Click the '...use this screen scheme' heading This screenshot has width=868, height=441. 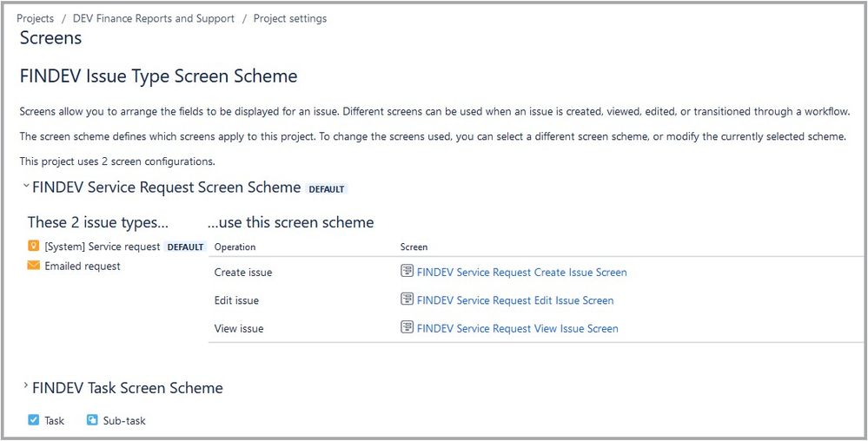[x=290, y=222]
